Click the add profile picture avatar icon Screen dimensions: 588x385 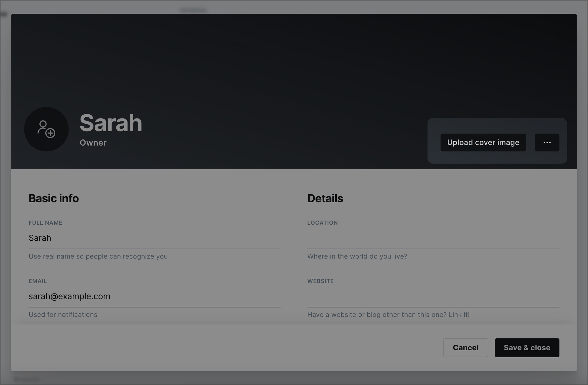[x=46, y=129]
